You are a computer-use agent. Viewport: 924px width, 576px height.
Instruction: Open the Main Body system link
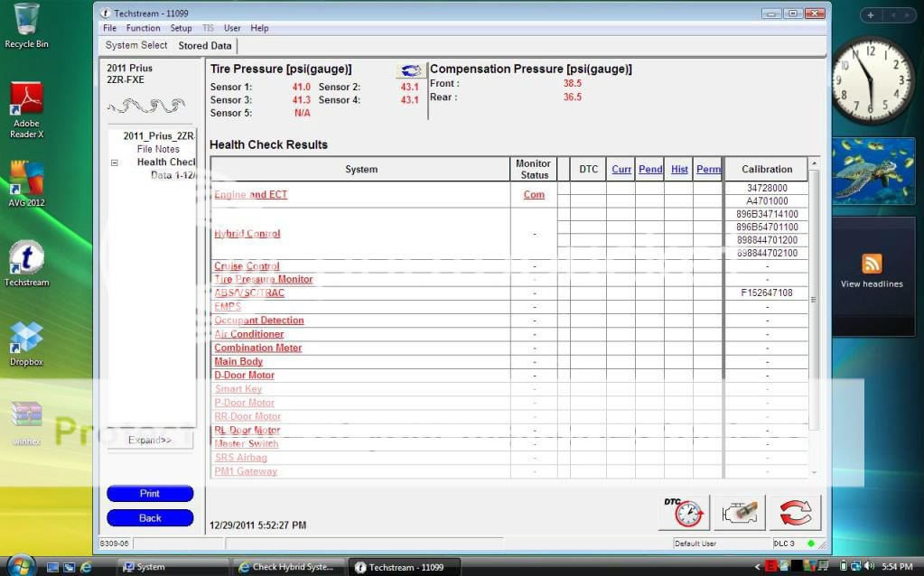point(238,362)
